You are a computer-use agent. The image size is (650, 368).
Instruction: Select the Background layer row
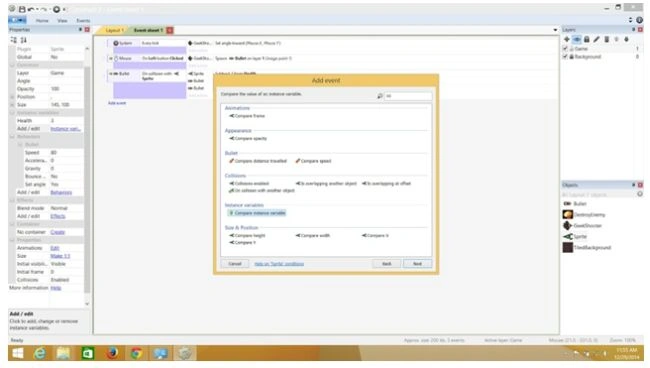coord(602,56)
